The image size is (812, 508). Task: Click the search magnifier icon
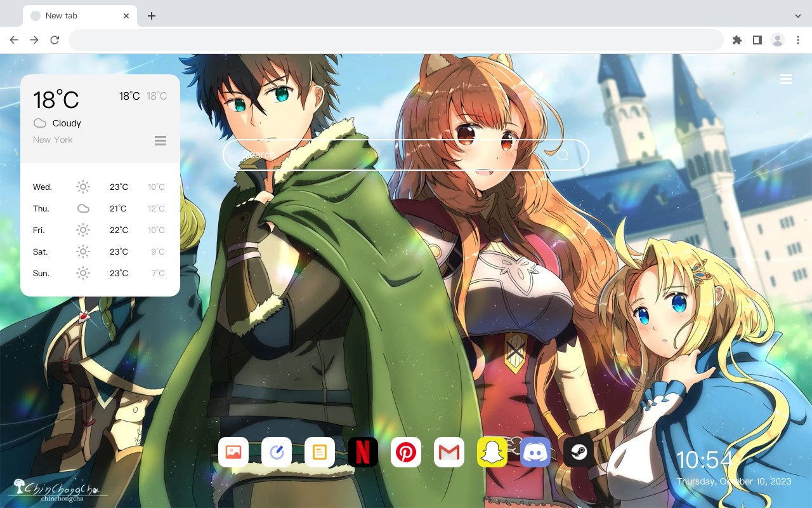pos(562,155)
